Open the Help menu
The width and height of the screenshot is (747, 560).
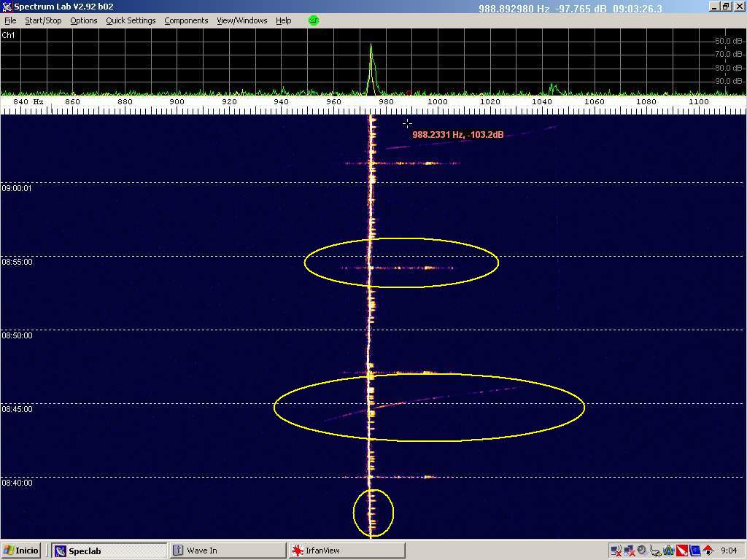pos(283,20)
